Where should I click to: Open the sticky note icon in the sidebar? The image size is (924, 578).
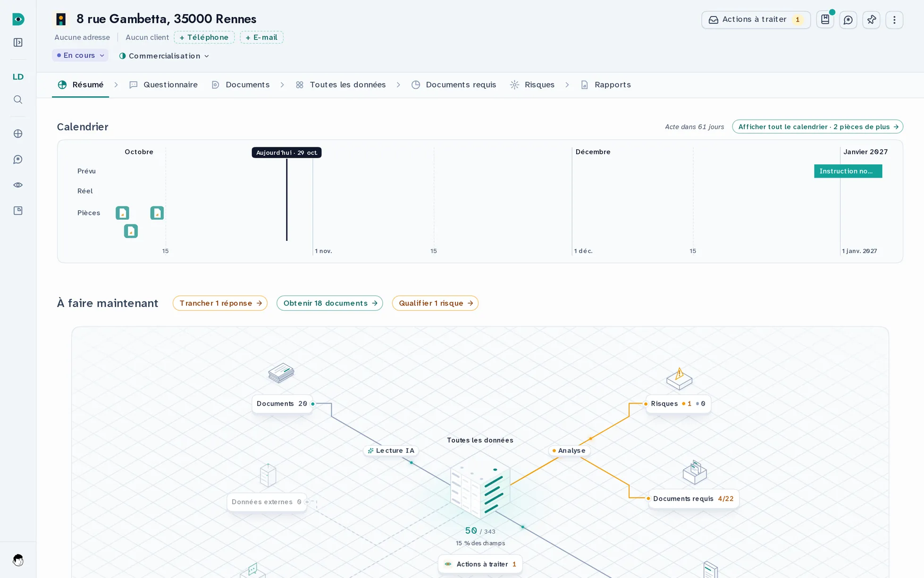18,211
